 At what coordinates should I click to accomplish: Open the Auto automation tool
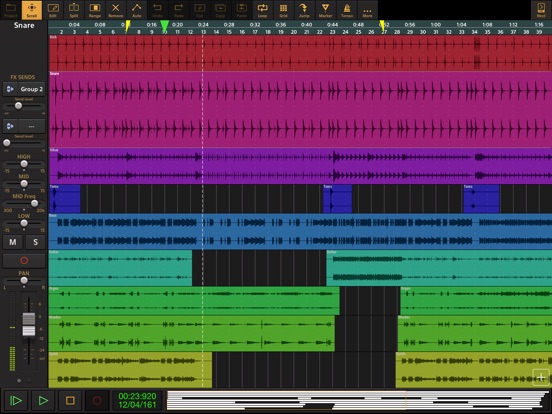137,10
